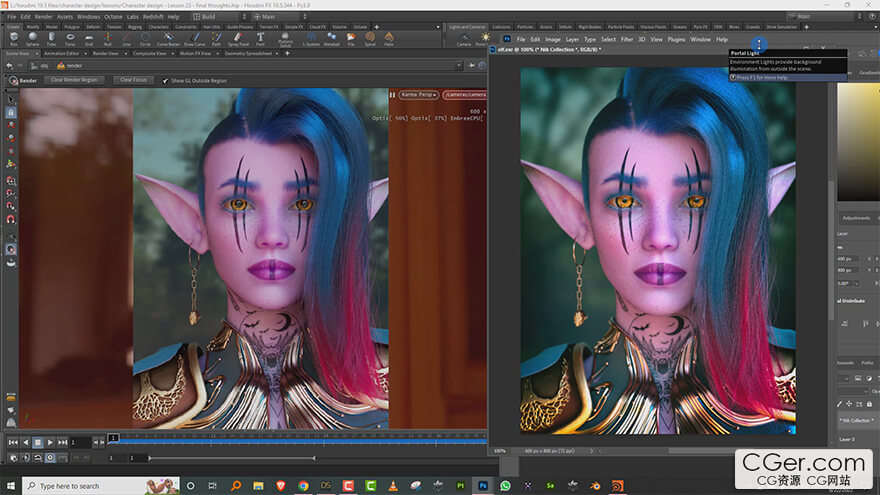880x495 pixels.
Task: Open the Filter menu in Photoshop
Action: [627, 39]
